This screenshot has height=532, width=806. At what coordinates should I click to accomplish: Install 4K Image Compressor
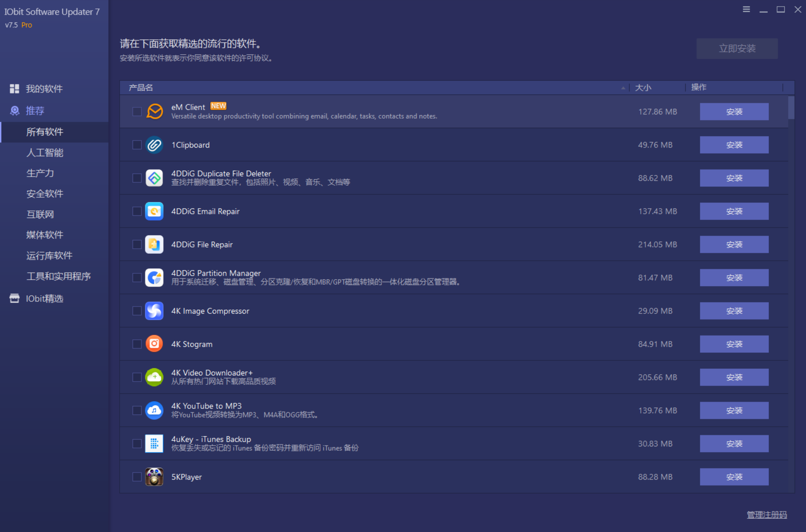click(x=734, y=311)
